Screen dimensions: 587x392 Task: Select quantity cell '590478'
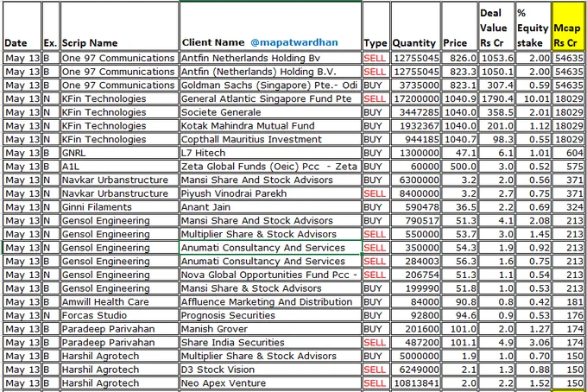click(x=415, y=207)
